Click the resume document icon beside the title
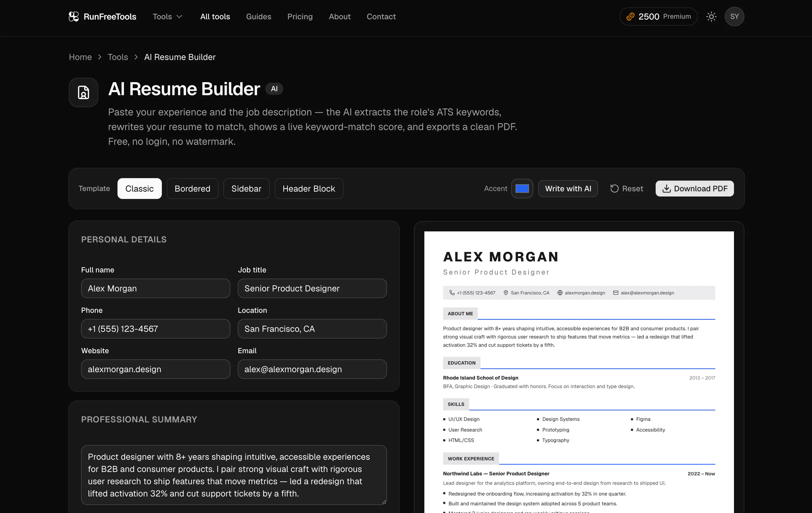 click(x=83, y=92)
